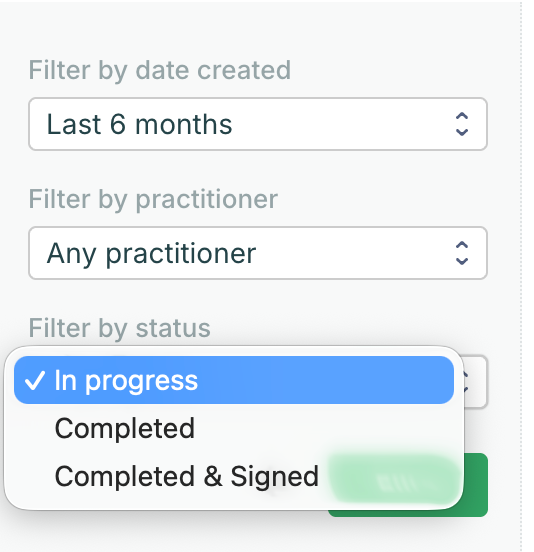534x552 pixels.
Task: Open the "Any practitioner" dropdown
Action: [258, 253]
